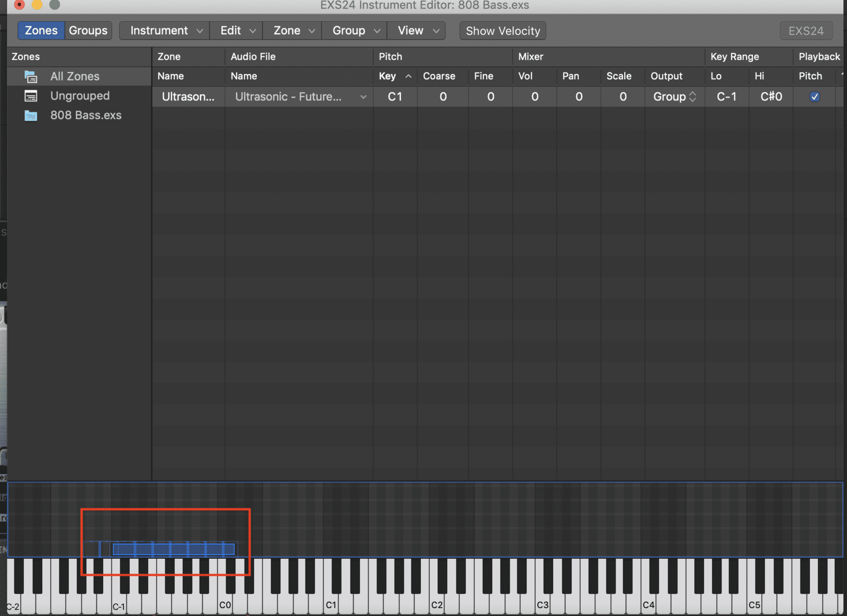Switch to the Zones view
The image size is (847, 616).
[x=41, y=31]
